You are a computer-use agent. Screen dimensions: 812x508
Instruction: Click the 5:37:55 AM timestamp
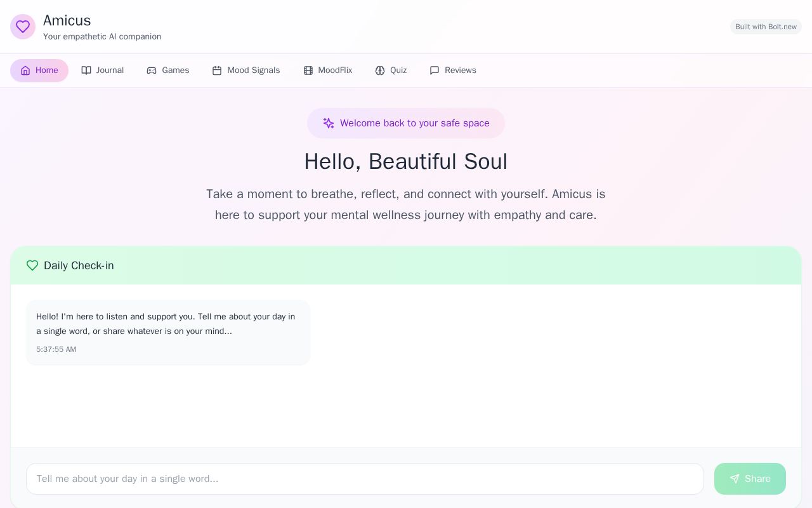[56, 349]
